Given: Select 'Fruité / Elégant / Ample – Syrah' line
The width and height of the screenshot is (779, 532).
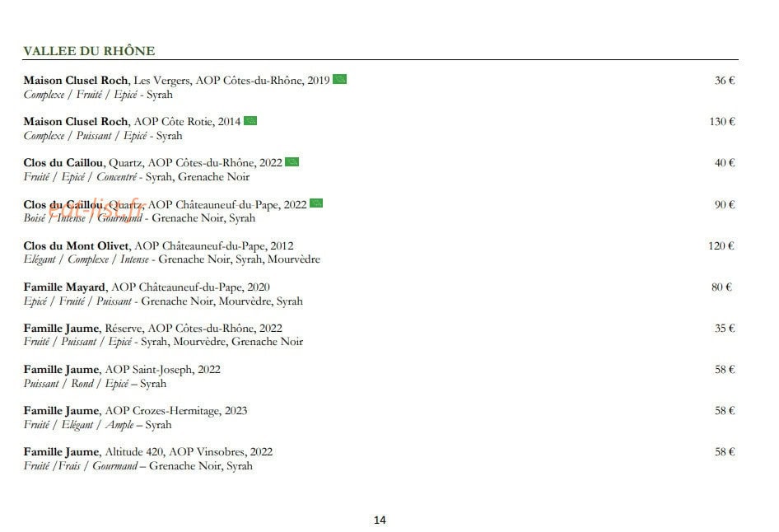Looking at the screenshot, I should (97, 425).
